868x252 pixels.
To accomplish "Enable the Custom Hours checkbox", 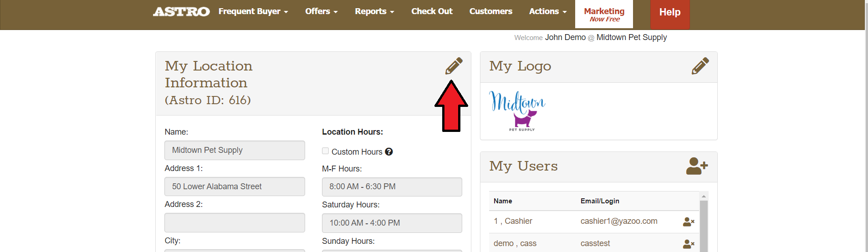I will point(325,151).
